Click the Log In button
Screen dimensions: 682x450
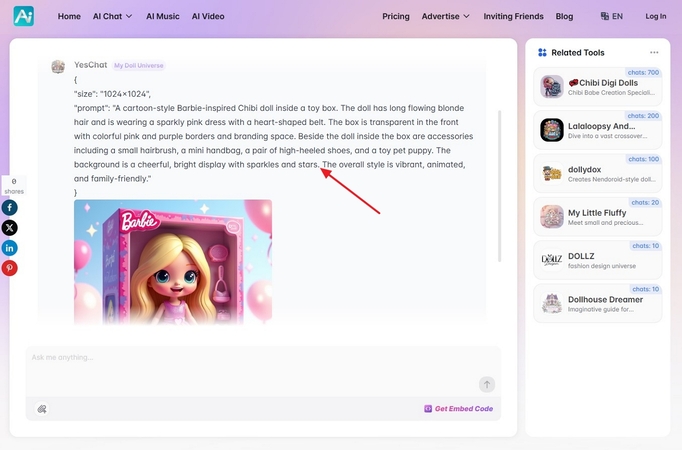(655, 16)
